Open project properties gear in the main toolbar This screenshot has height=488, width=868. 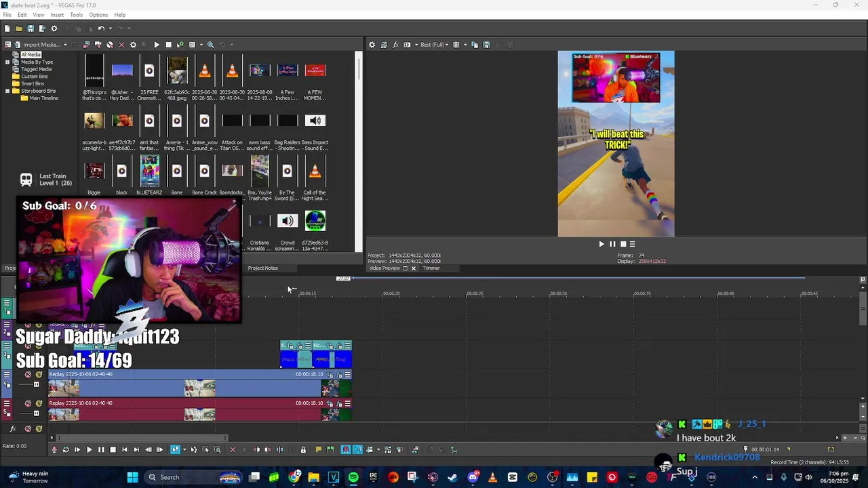(x=54, y=28)
